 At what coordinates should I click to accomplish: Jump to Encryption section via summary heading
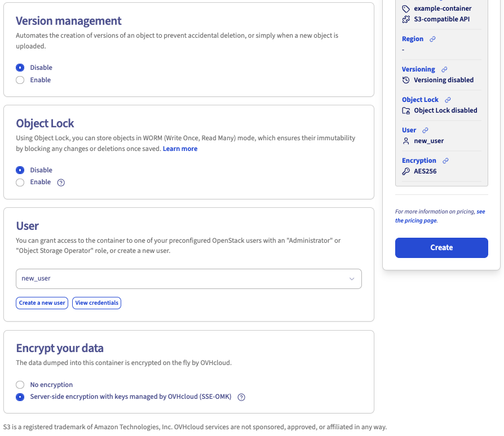click(419, 161)
